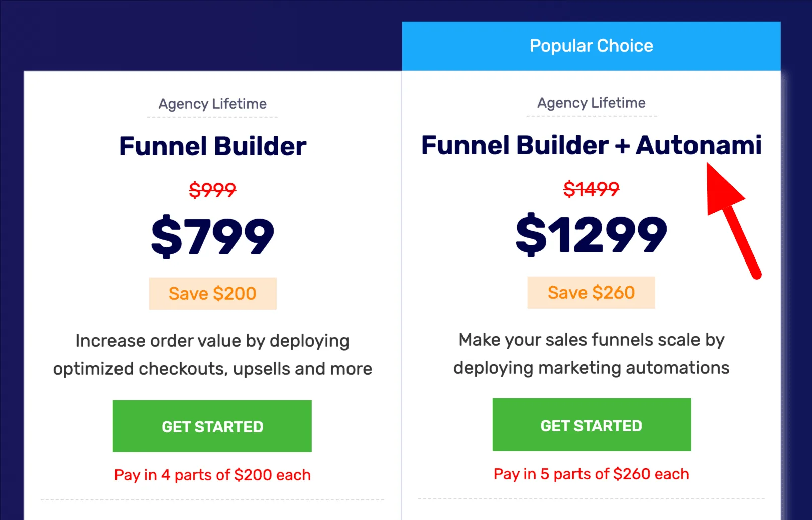
Task: Click the Autonami word in plan title
Action: [x=699, y=145]
